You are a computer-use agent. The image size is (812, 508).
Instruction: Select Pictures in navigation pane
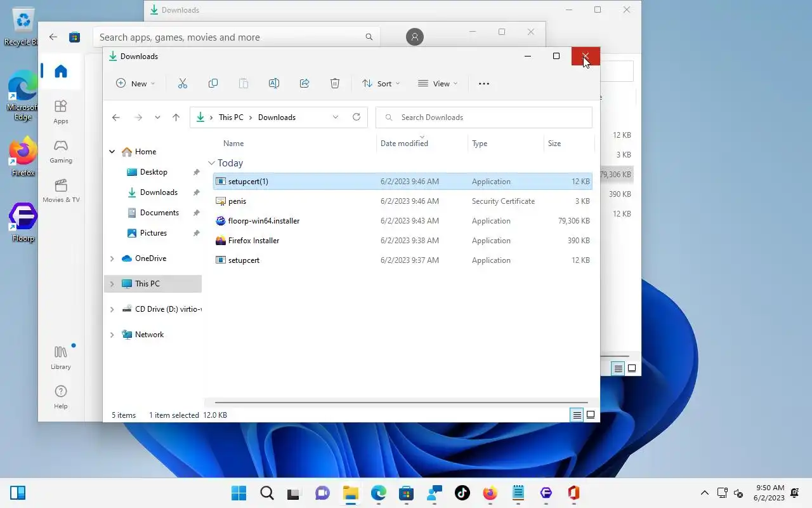154,233
